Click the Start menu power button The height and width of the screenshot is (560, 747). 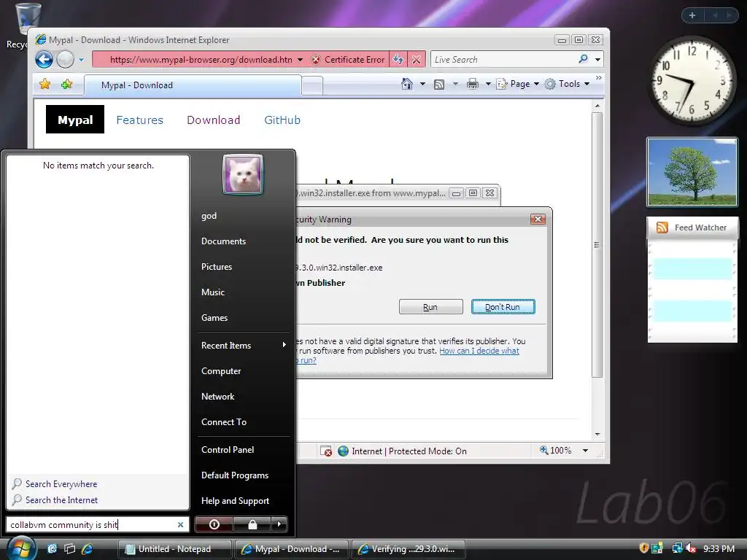pos(214,524)
